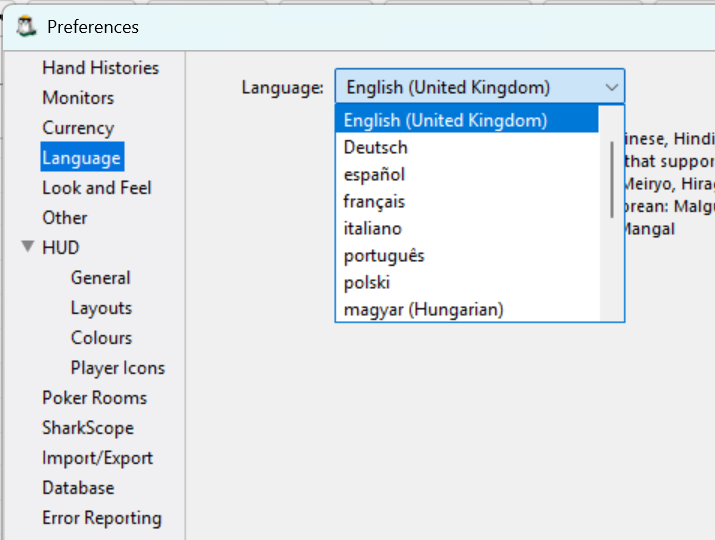Image resolution: width=715 pixels, height=540 pixels.
Task: Switch to Look and Feel settings
Action: point(97,187)
